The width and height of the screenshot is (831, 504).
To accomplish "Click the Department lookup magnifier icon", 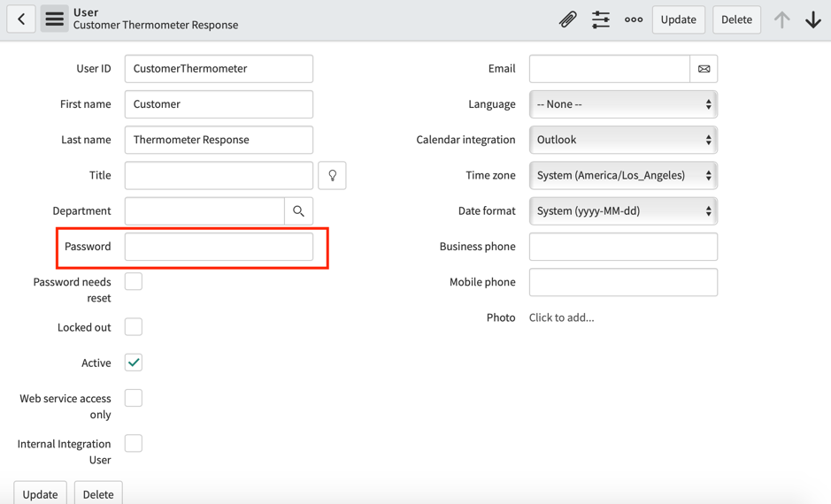I will pyautogui.click(x=298, y=210).
